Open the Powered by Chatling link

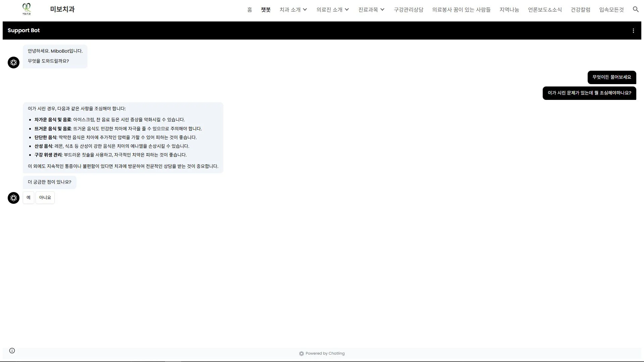coord(325,354)
